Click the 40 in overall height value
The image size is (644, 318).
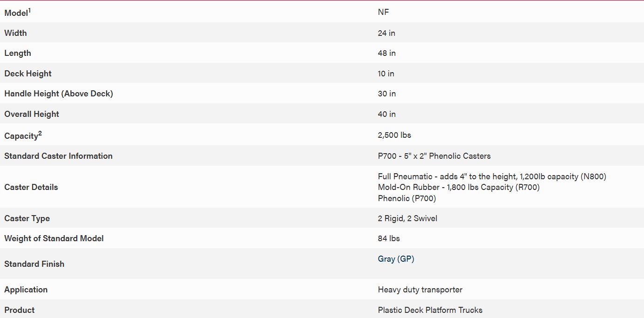pos(386,114)
